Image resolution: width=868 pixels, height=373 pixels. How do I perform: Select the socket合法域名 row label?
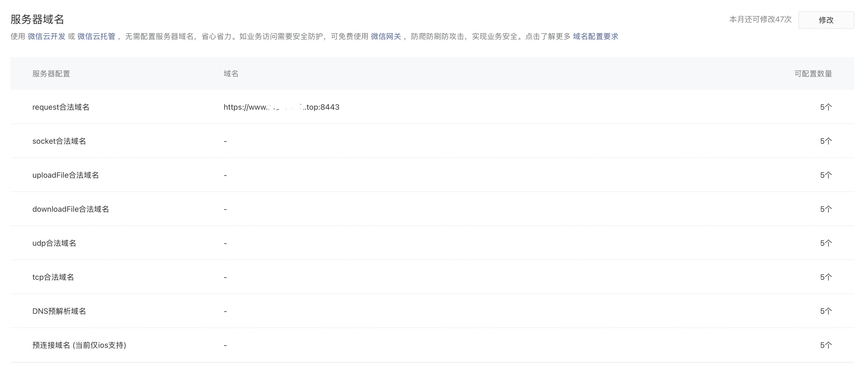(x=59, y=141)
